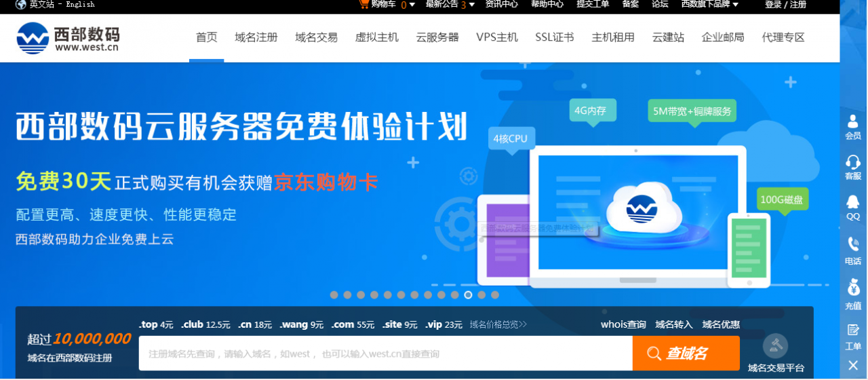Click the 域名价格总览 price overview link
The image size is (868, 380).
pos(498,325)
